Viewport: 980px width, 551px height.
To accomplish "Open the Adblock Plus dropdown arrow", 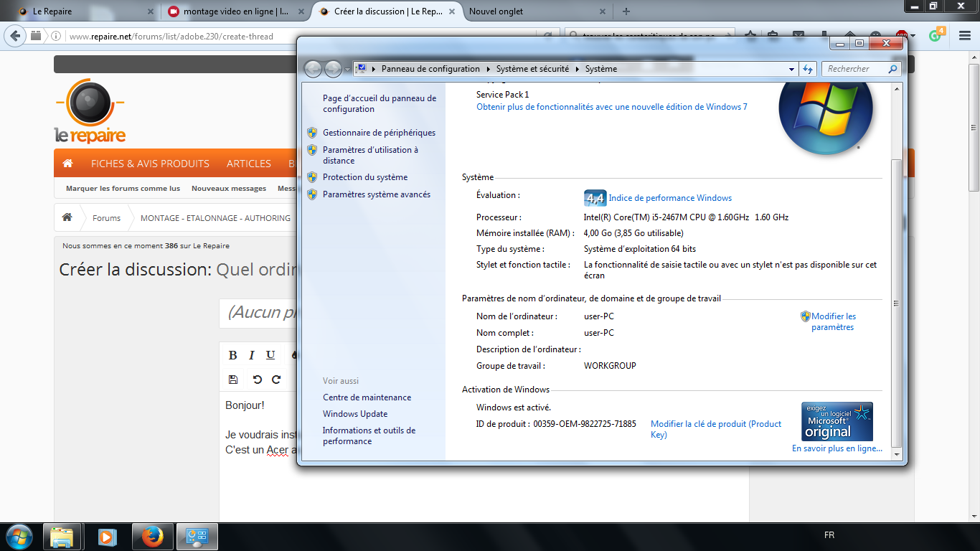I will tap(913, 37).
